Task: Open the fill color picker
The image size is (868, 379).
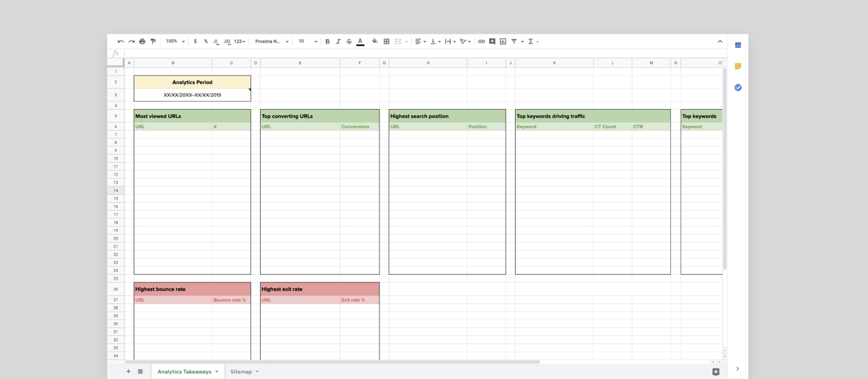Action: (x=375, y=42)
